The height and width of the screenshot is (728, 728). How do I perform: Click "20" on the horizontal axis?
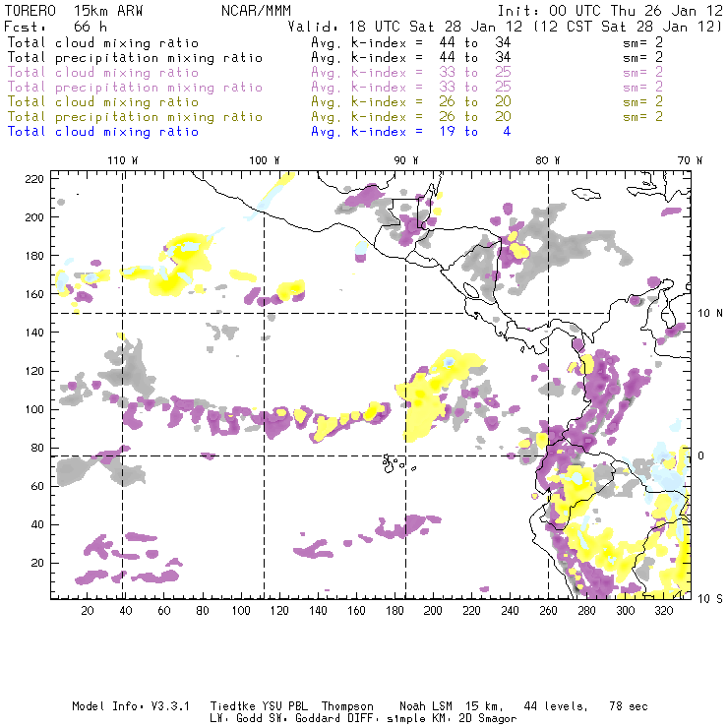click(88, 611)
